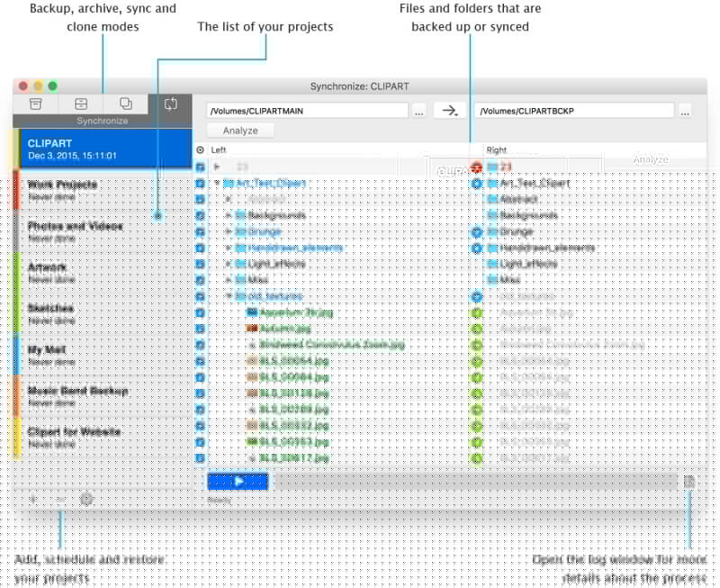Toggle checkbox for Grunge folder
The height and width of the screenshot is (588, 720).
[x=200, y=231]
